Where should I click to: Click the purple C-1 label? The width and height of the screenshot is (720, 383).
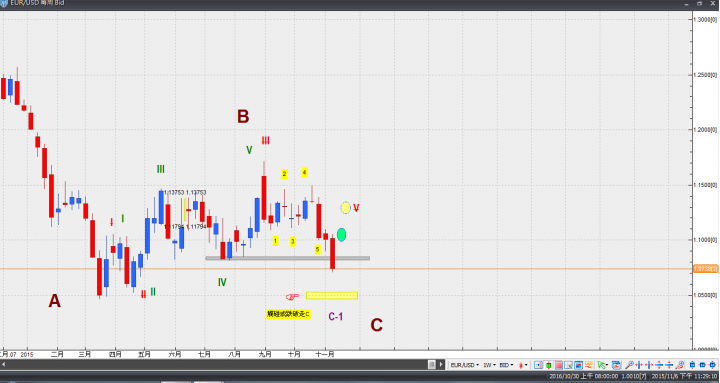tap(336, 316)
